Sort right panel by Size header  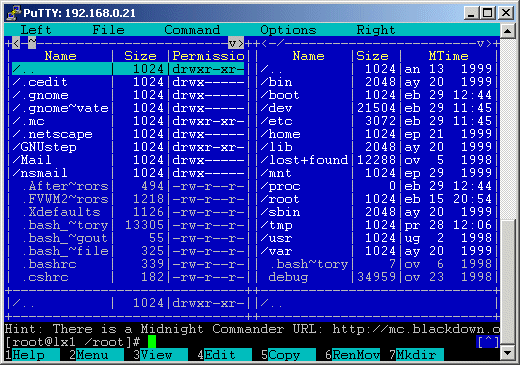pos(372,56)
